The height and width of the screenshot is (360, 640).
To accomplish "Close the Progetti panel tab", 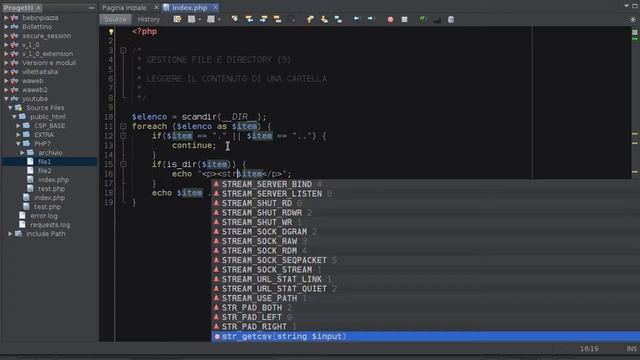I will point(38,8).
